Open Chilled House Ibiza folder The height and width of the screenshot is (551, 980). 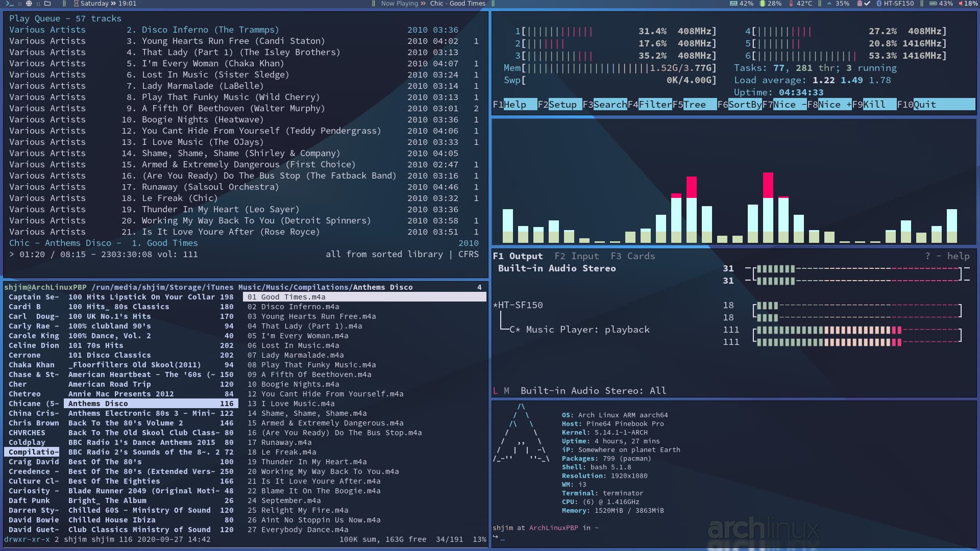pos(151,520)
